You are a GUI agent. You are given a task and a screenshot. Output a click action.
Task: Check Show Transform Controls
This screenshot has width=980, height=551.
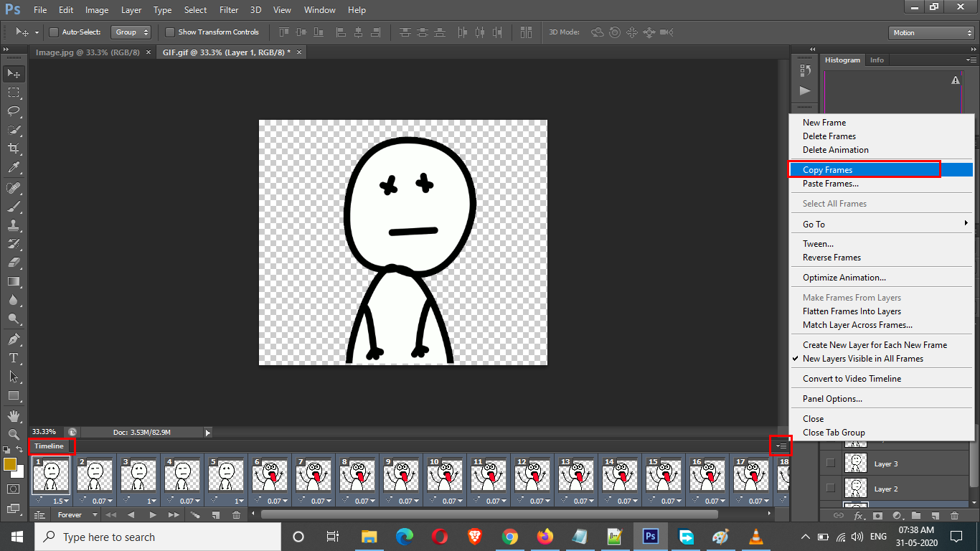(x=170, y=32)
